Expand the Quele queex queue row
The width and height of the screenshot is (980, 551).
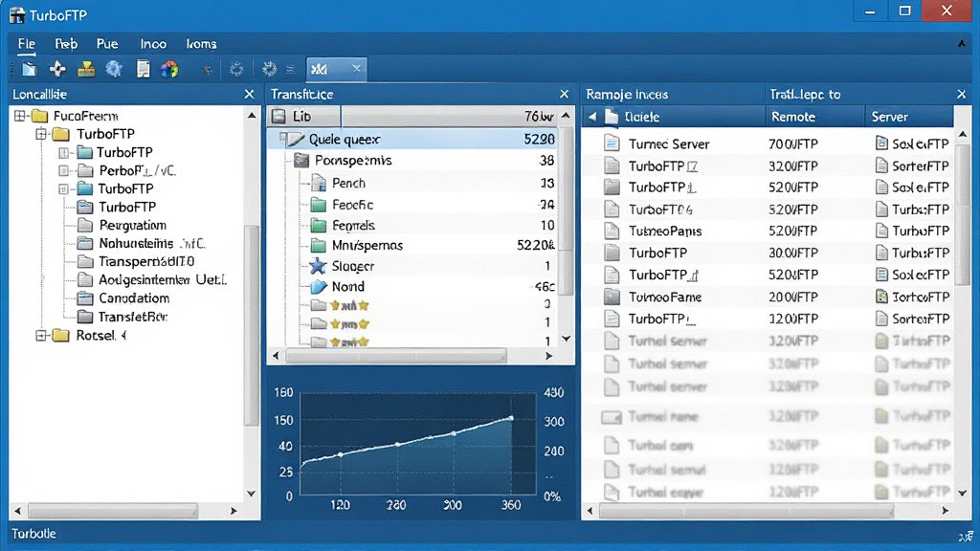pos(283,137)
